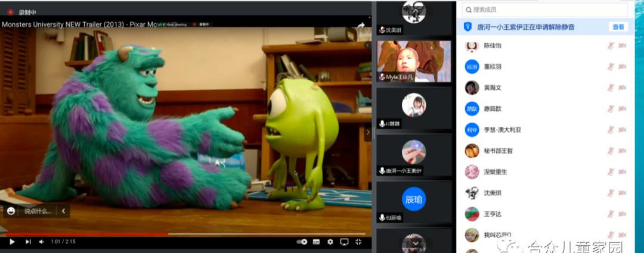644x253 pixels.
Task: Click the share arrow on the video
Action: (x=361, y=26)
